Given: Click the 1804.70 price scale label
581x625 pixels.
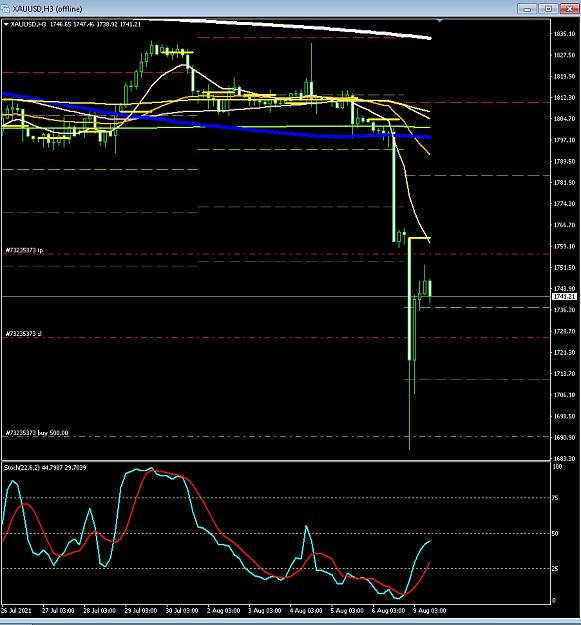Looking at the screenshot, I should [x=564, y=118].
